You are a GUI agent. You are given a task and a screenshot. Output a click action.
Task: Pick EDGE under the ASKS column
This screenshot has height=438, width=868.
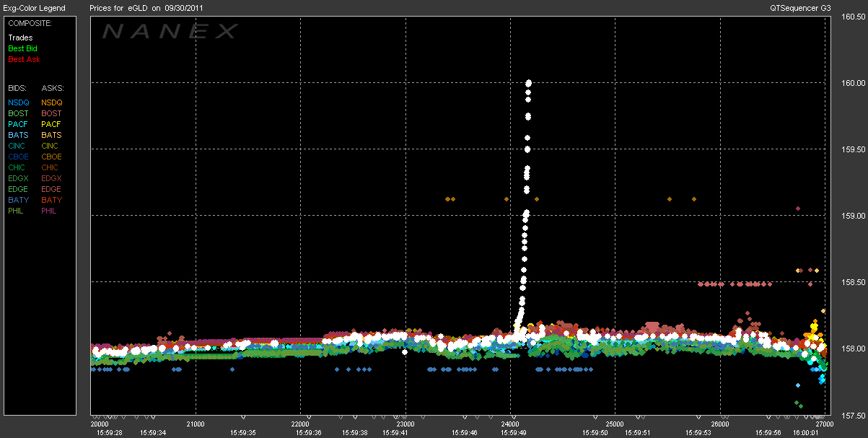coord(52,189)
